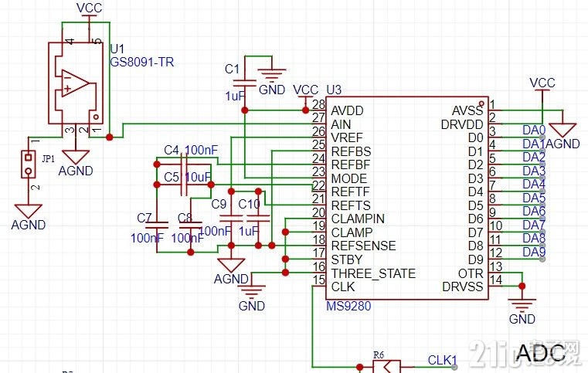Click the REFTS pin name
Viewport: 588px width, 373px height.
[x=351, y=205]
